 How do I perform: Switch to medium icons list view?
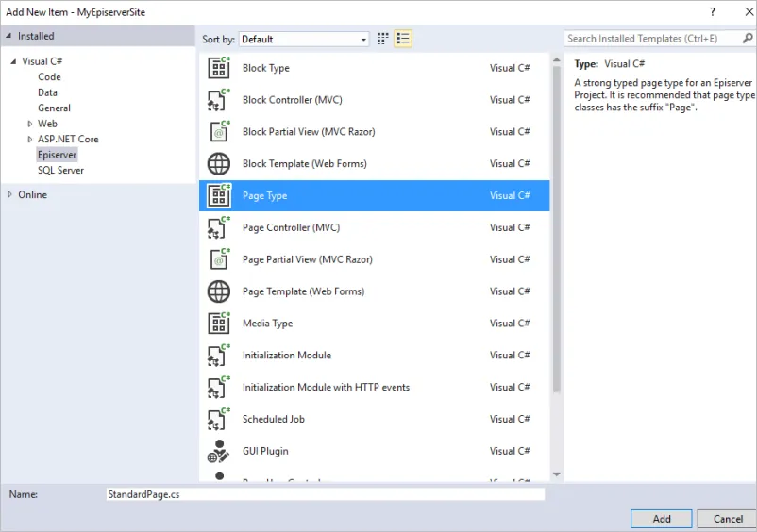coord(403,39)
